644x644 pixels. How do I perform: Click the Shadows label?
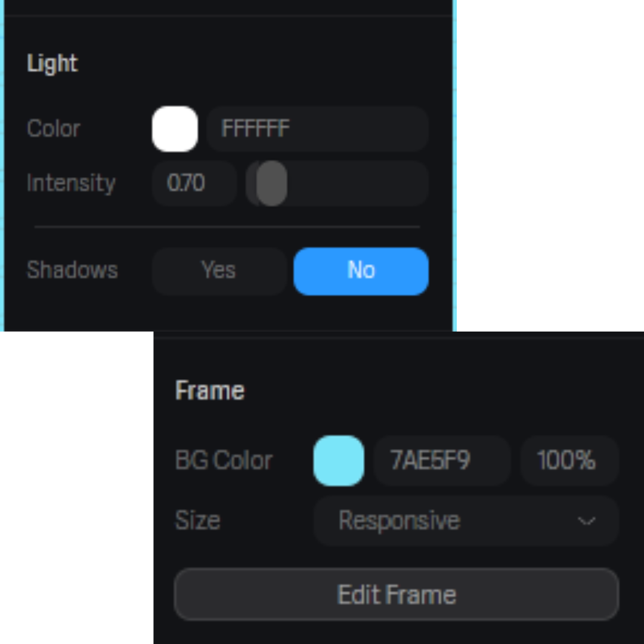pyautogui.click(x=72, y=271)
